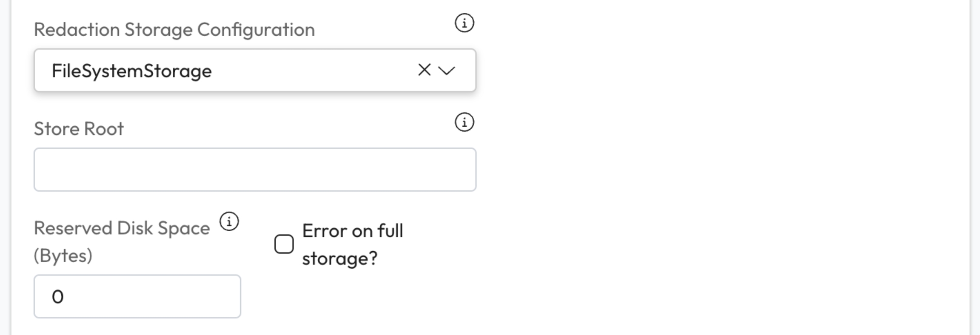Remove selected storage type using clear button
Screen dimensions: 980x335
point(424,70)
